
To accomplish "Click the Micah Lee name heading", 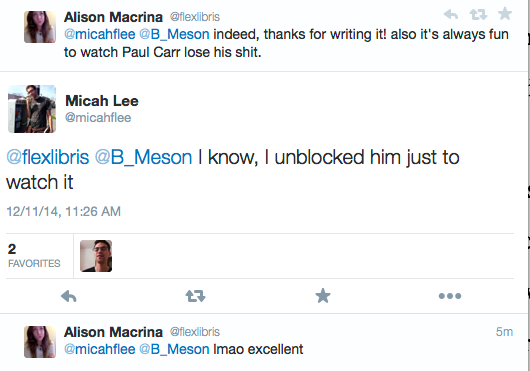I will (102, 101).
